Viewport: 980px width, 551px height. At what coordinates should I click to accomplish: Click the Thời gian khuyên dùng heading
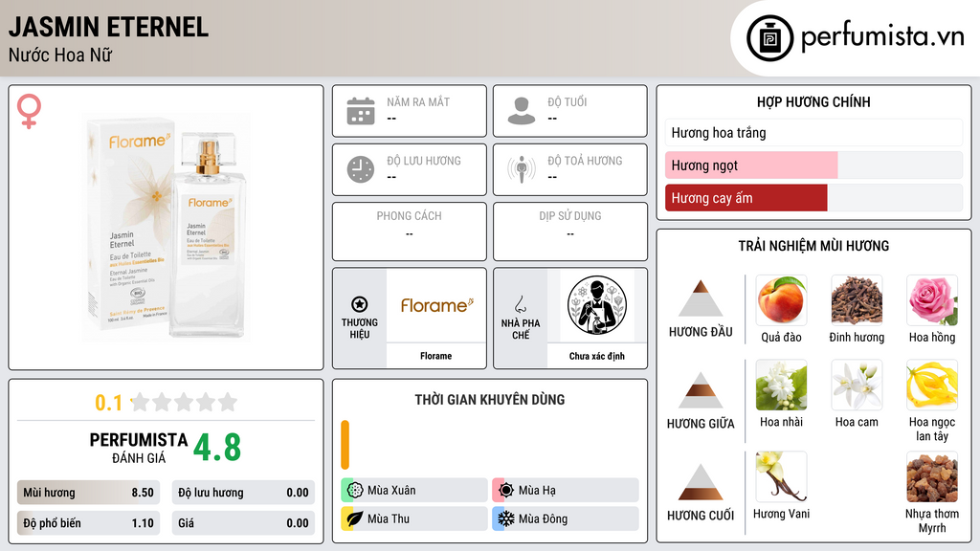[490, 399]
